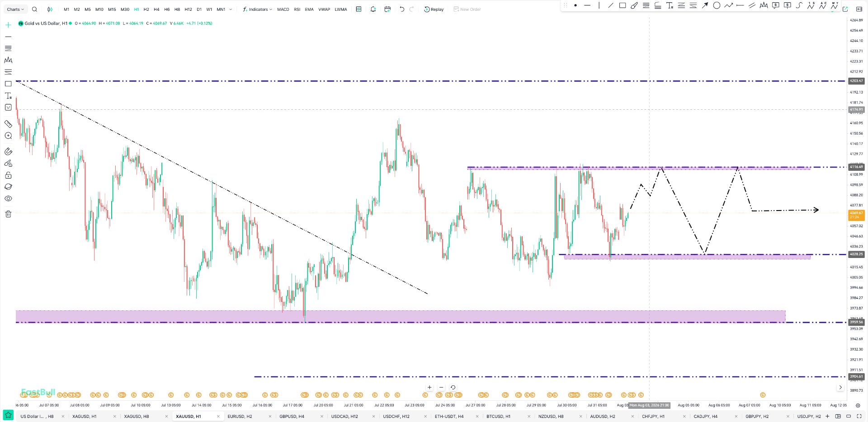Select the arrow drawing tool
The height and width of the screenshot is (422, 868).
point(705,5)
